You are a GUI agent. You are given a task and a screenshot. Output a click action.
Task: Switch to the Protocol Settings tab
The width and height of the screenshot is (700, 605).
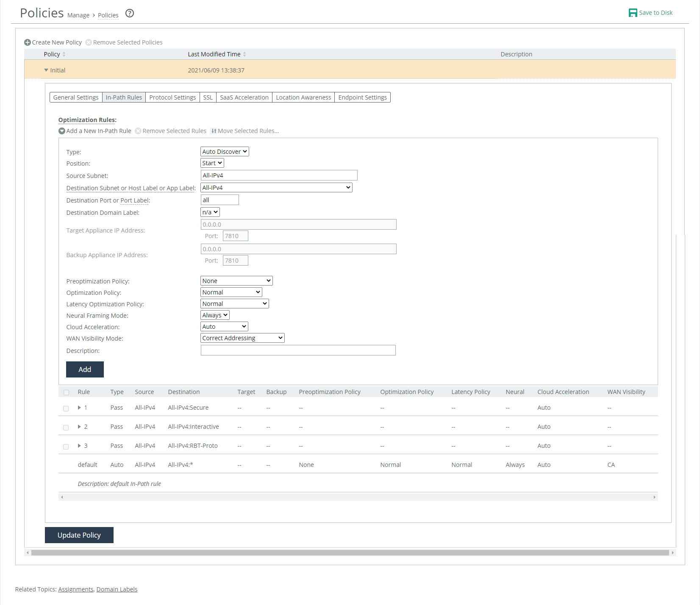point(172,97)
